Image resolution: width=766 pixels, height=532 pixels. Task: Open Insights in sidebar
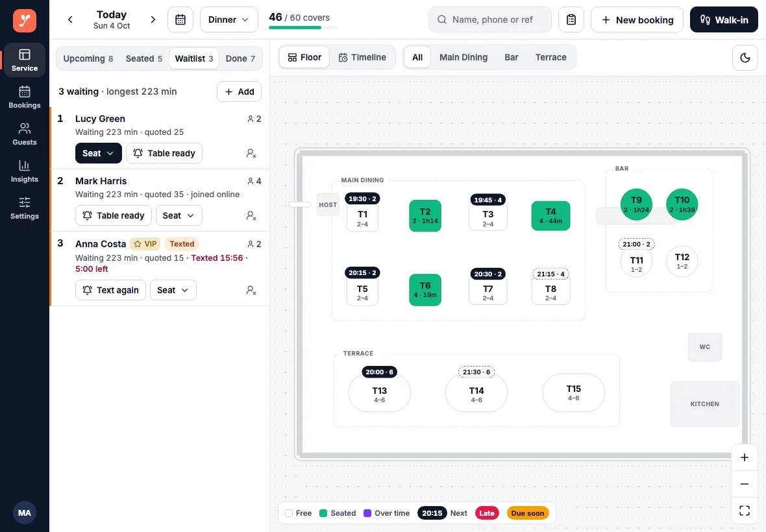pos(25,171)
